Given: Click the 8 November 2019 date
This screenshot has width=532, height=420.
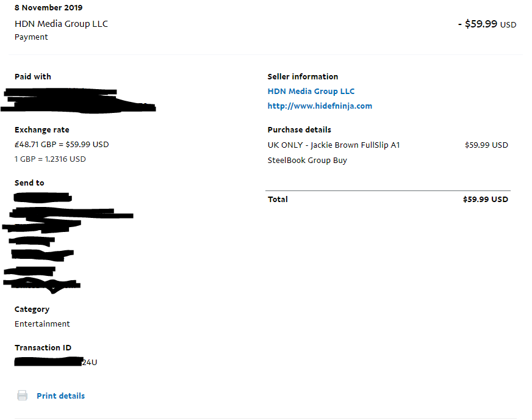Looking at the screenshot, I should tap(49, 7).
